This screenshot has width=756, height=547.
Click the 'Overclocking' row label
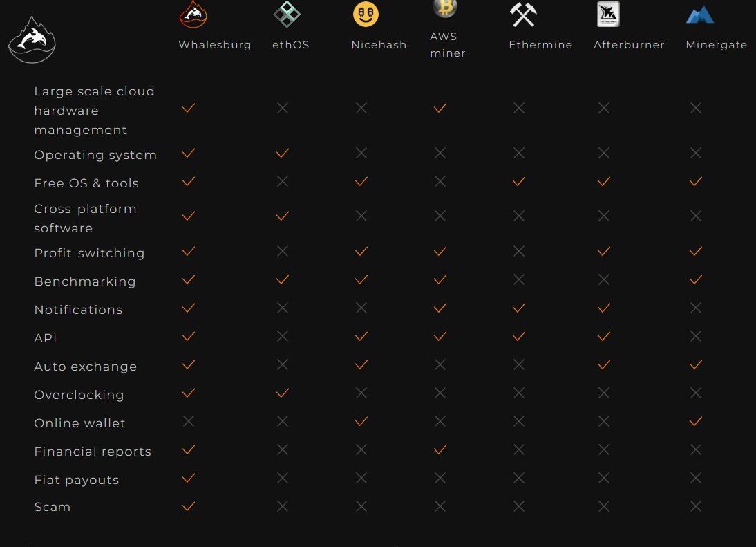coord(79,395)
